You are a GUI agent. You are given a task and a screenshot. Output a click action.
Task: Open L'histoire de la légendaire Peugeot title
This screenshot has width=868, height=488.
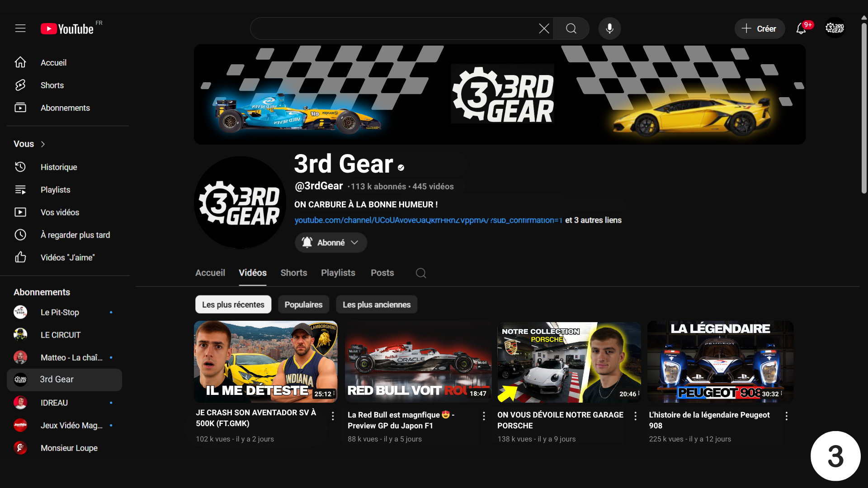click(x=709, y=420)
